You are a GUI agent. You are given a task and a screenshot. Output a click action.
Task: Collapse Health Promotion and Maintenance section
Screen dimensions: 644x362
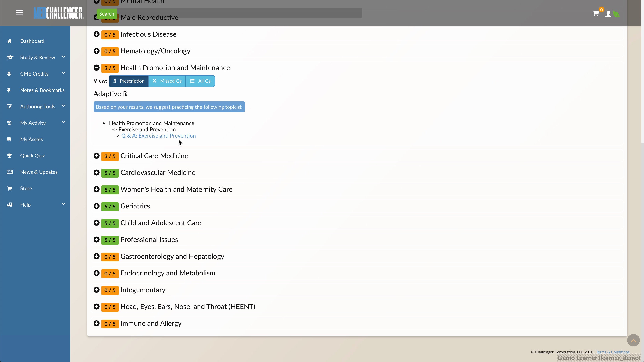click(x=96, y=68)
